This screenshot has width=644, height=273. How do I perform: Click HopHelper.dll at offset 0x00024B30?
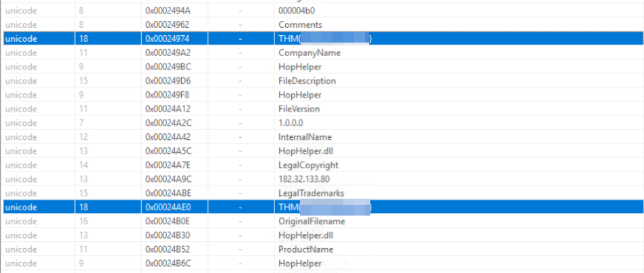point(303,235)
